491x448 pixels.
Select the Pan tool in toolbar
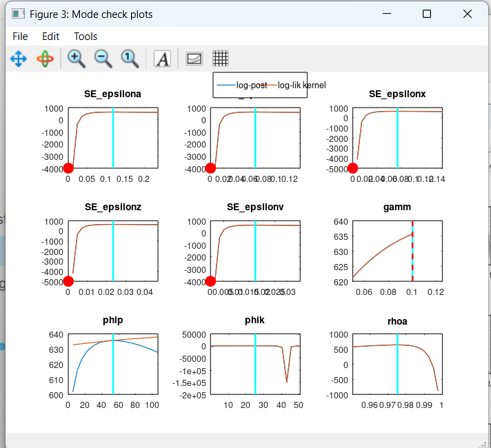[x=18, y=59]
